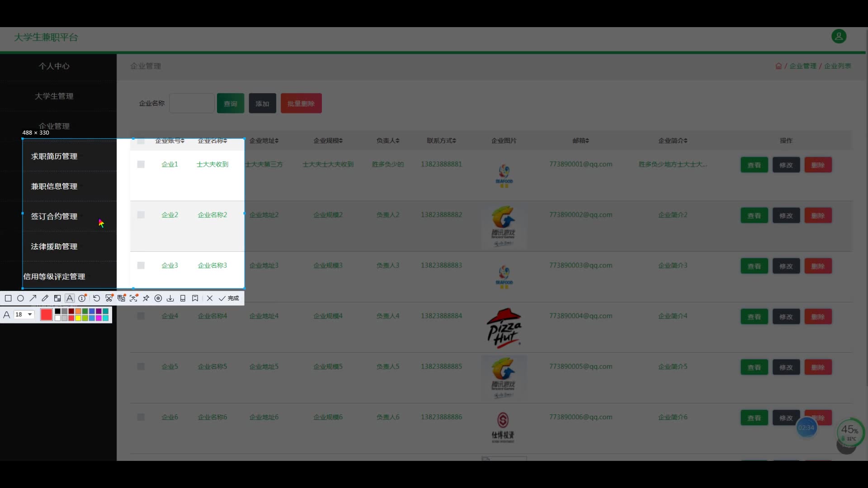868x488 pixels.
Task: Select the ellipse annotation tool
Action: [x=20, y=298]
